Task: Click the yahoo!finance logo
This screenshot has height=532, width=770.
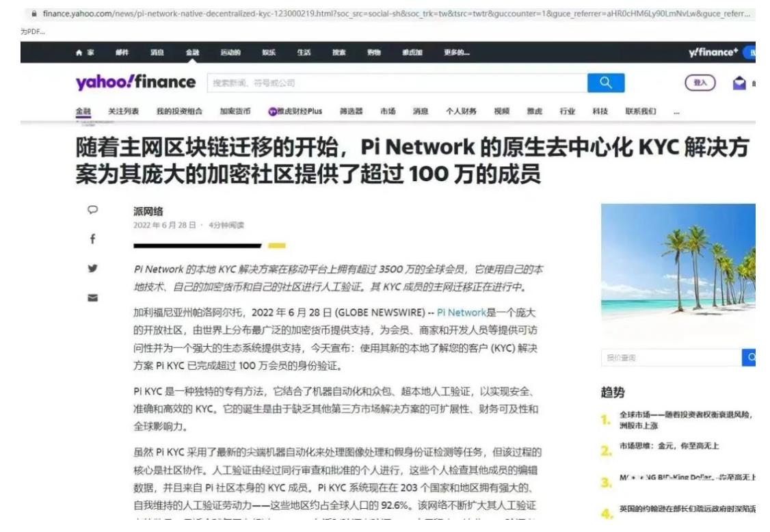Action: point(135,82)
